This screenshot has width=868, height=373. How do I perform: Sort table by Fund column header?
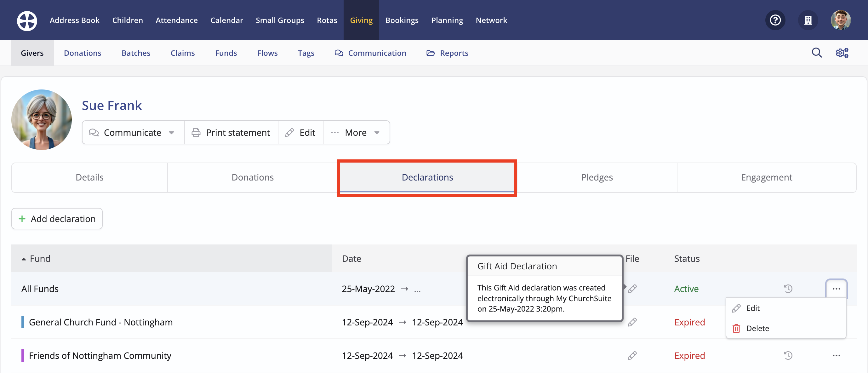40,258
